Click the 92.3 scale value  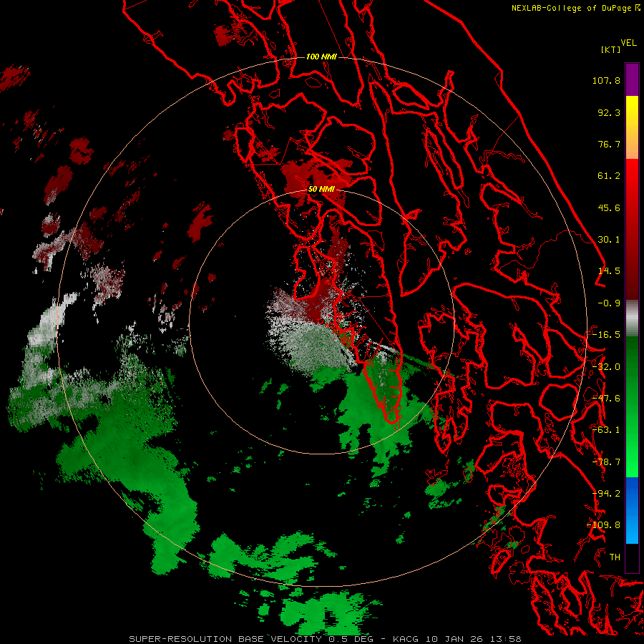[x=609, y=112]
